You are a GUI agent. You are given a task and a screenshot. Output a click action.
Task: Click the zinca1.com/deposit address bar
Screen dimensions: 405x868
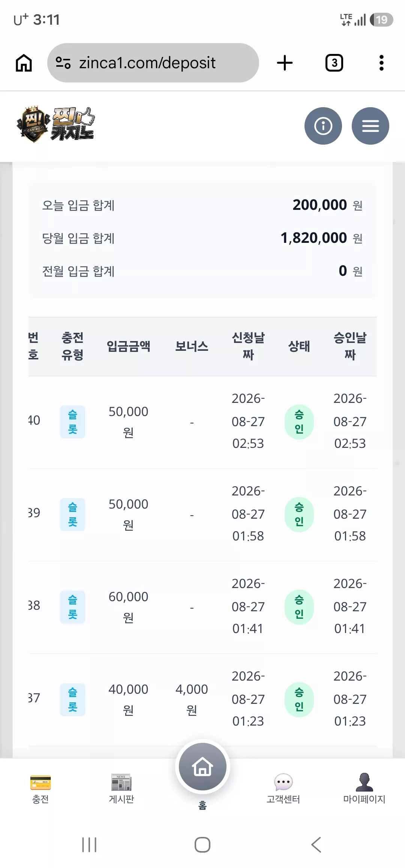click(x=153, y=63)
